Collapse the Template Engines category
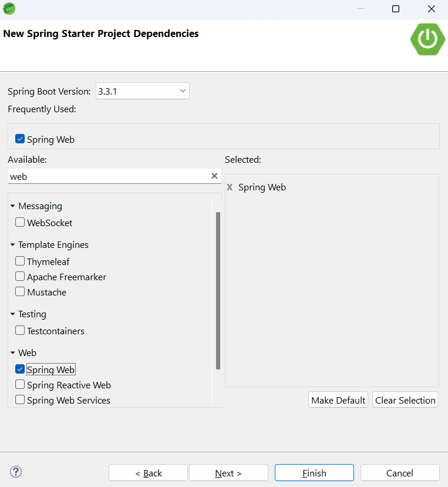This screenshot has width=448, height=487. [x=13, y=245]
